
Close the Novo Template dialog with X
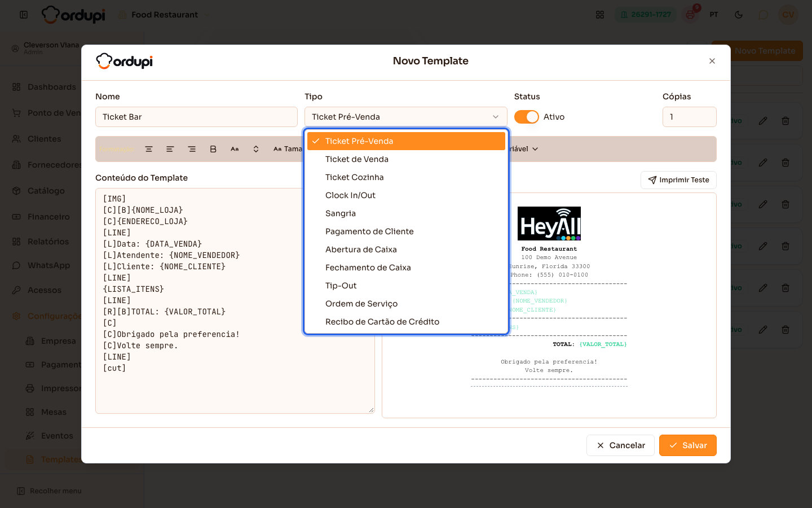[x=712, y=61]
